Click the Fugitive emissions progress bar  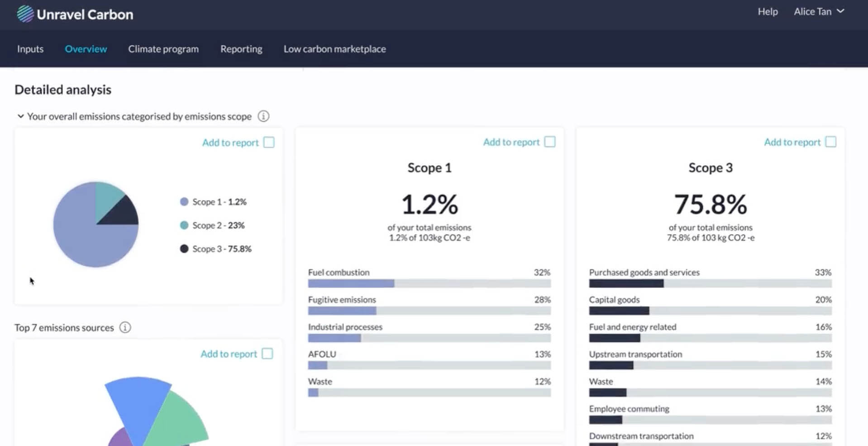(x=429, y=311)
